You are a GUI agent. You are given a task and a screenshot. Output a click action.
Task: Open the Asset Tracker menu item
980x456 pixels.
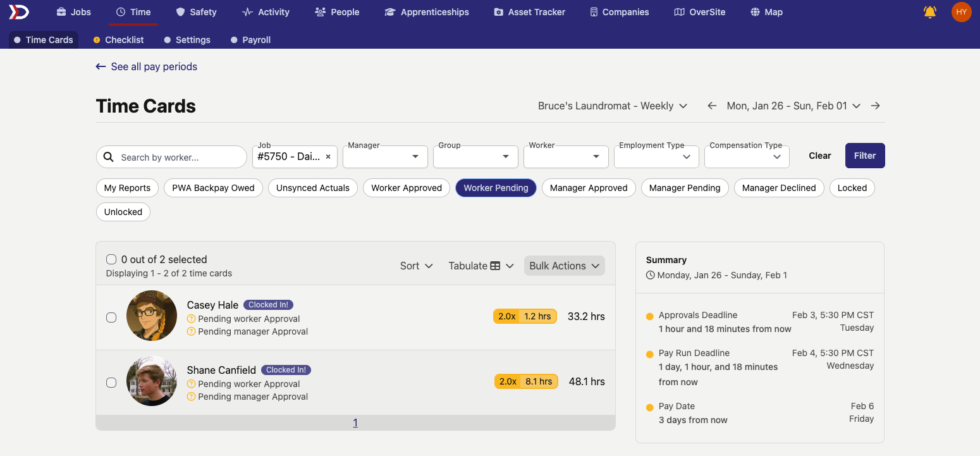[x=529, y=12]
